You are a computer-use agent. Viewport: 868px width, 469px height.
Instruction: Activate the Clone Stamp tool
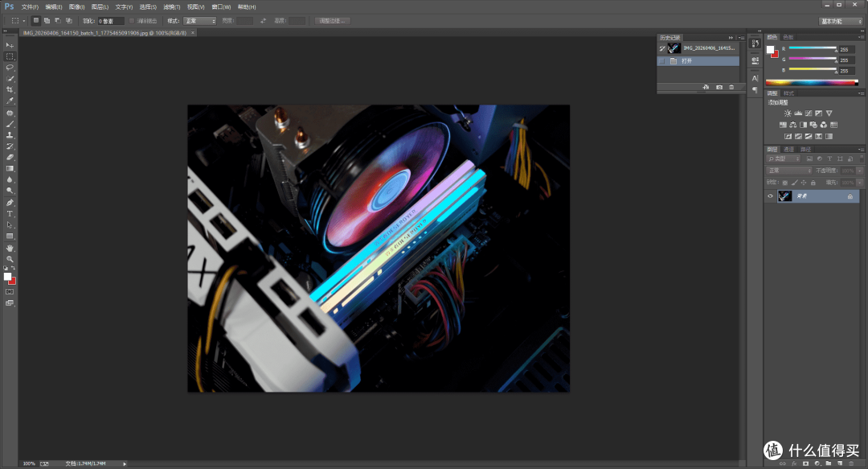coord(10,135)
